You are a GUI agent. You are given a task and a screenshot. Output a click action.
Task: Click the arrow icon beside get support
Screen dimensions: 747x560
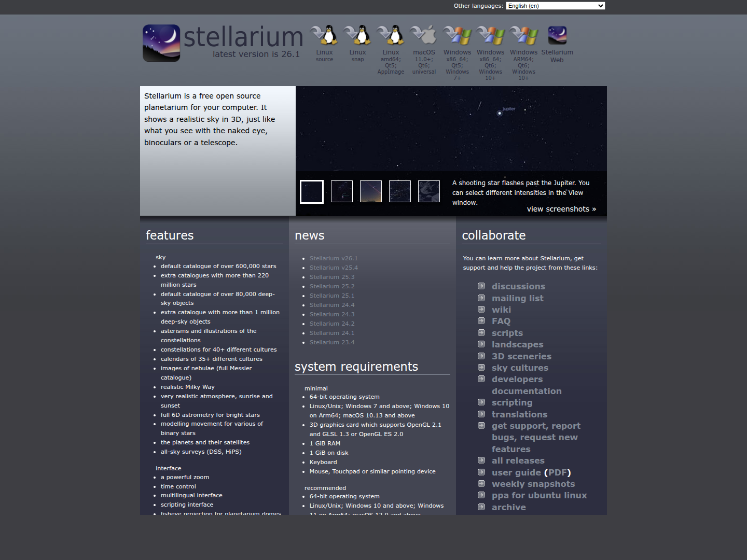(481, 426)
